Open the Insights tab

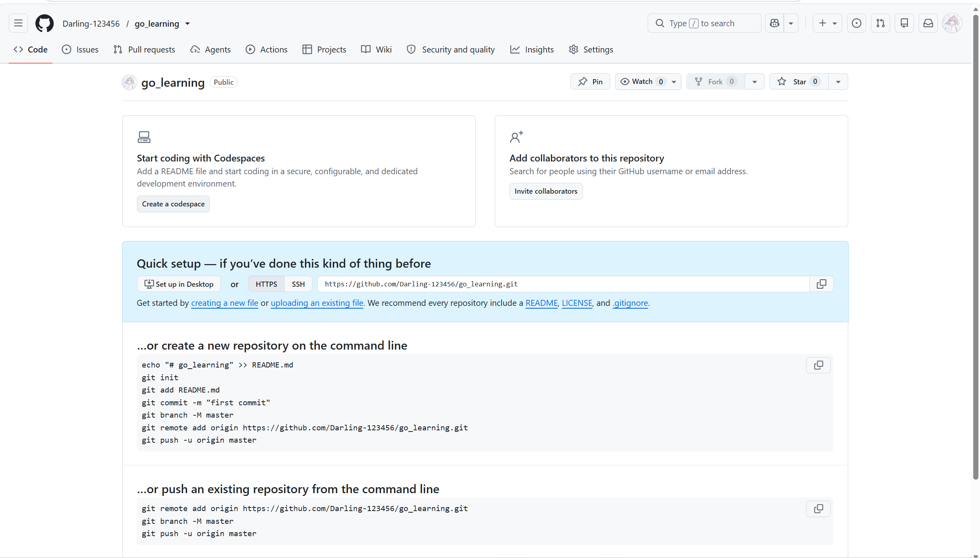532,49
